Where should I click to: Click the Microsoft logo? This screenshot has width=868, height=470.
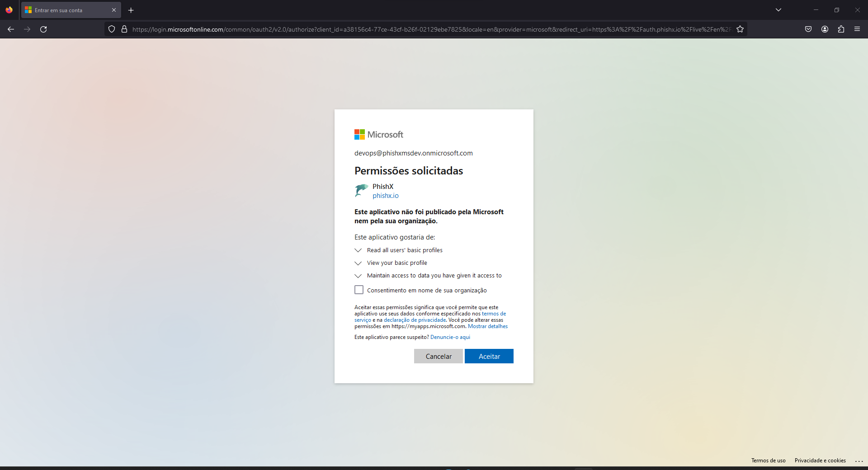pos(379,135)
